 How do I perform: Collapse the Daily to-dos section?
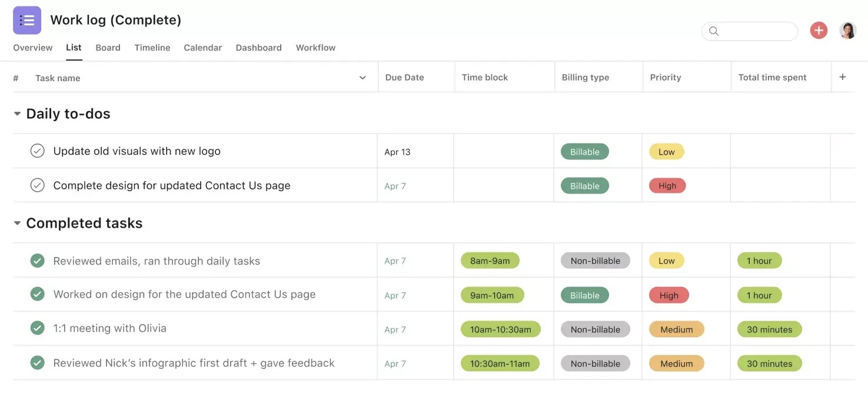pos(17,114)
